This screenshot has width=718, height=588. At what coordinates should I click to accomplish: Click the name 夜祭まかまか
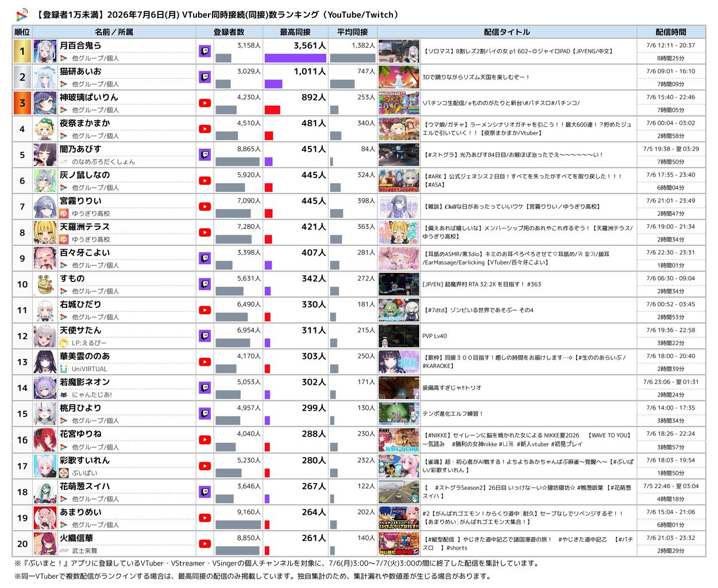85,123
